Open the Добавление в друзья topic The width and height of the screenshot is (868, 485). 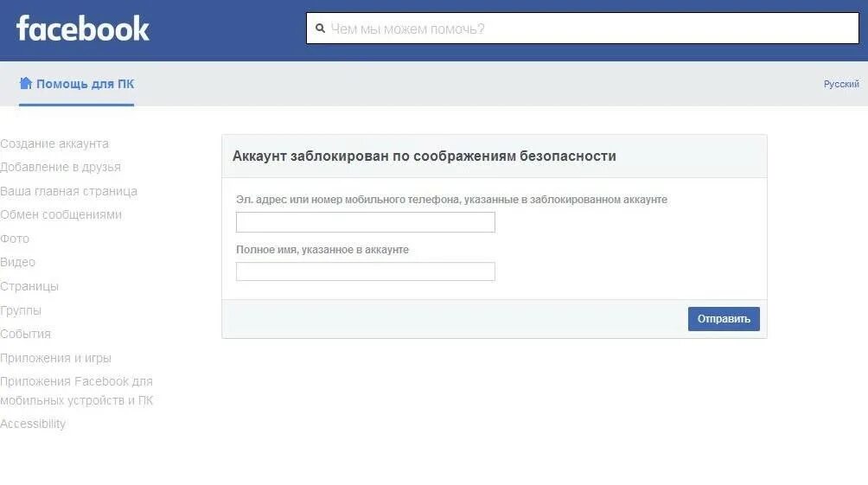tap(61, 167)
